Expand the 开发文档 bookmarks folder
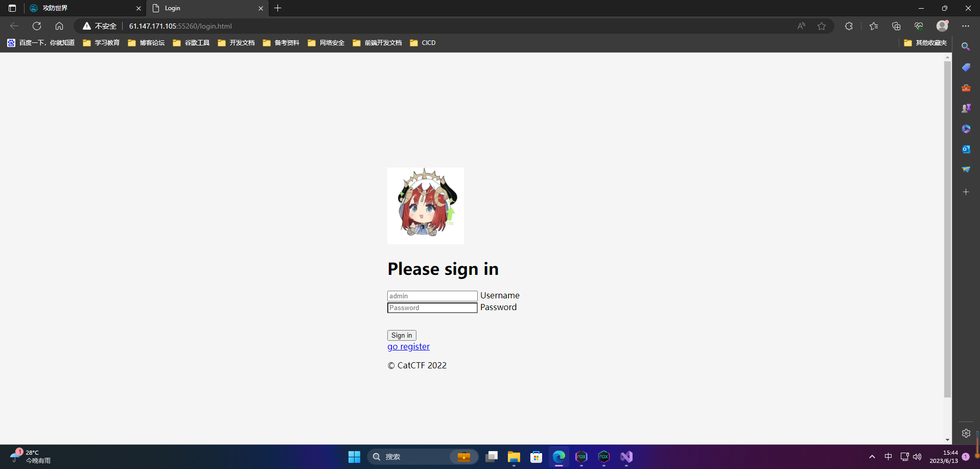980x469 pixels. [236, 43]
